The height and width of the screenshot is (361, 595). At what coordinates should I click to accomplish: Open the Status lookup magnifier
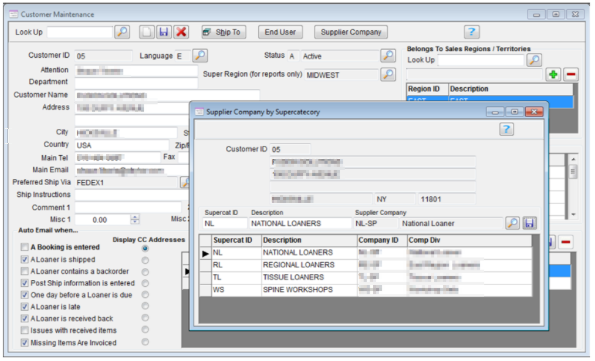click(388, 56)
